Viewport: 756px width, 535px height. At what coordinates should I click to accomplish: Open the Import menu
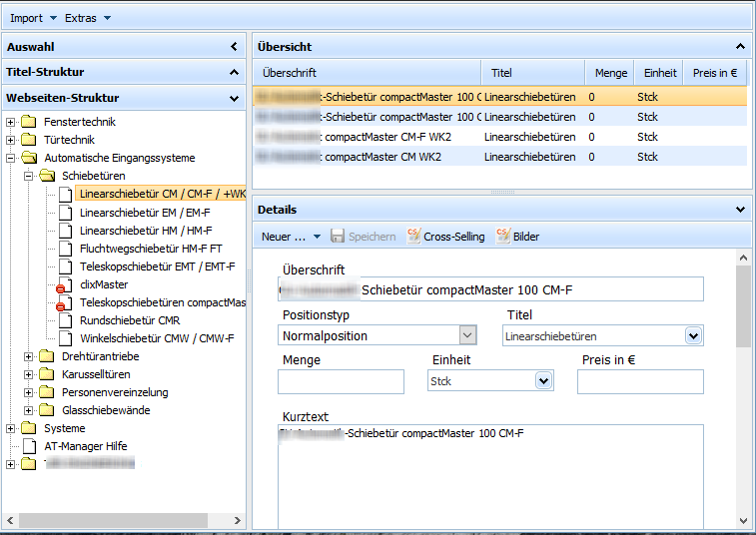coord(34,18)
